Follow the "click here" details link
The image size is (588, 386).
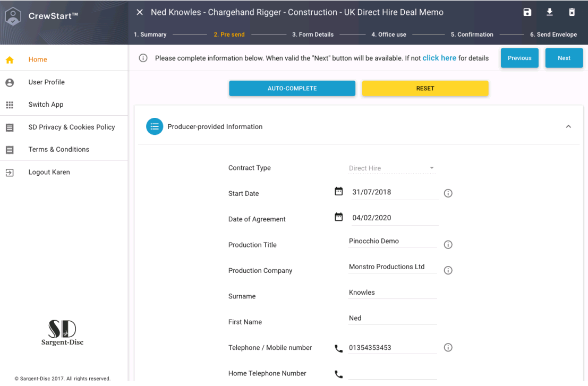point(439,58)
